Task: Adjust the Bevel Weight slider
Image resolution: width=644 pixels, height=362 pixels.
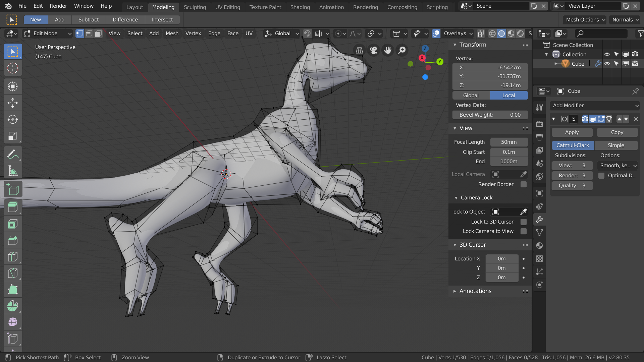Action: (x=490, y=115)
